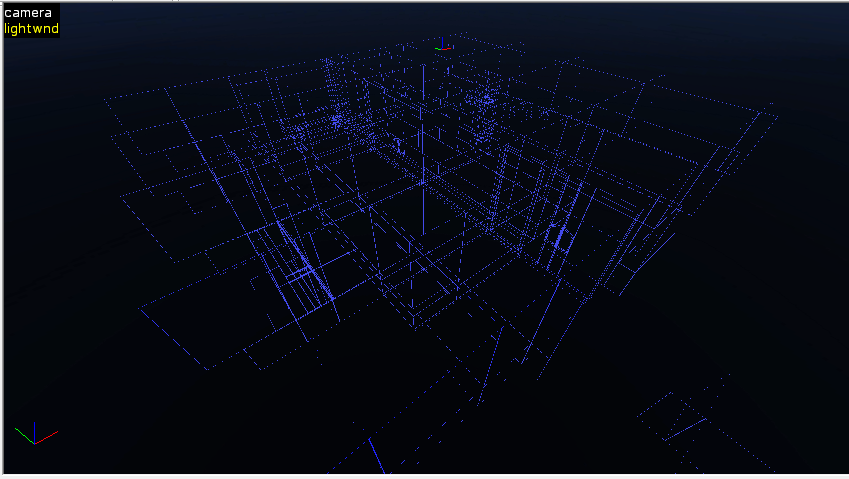This screenshot has height=479, width=849.
Task: Click the upper-left far corner of the wireframe
Action: [105, 97]
